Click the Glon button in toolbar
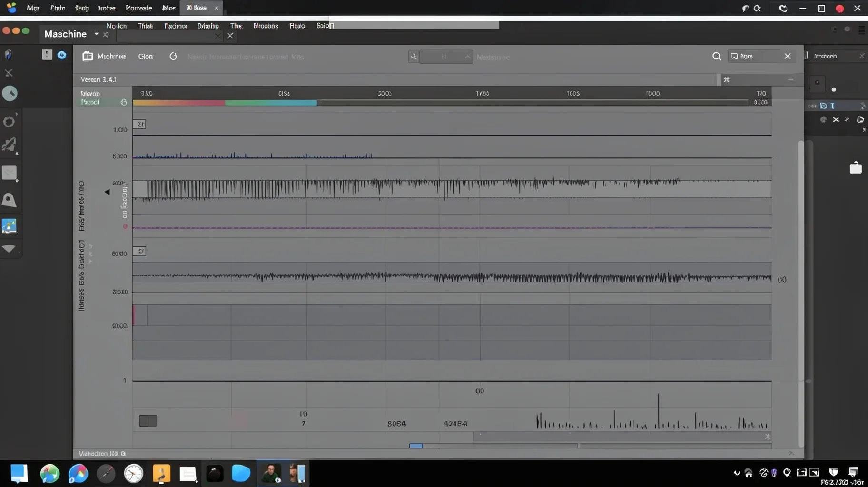The image size is (868, 487). coord(146,56)
